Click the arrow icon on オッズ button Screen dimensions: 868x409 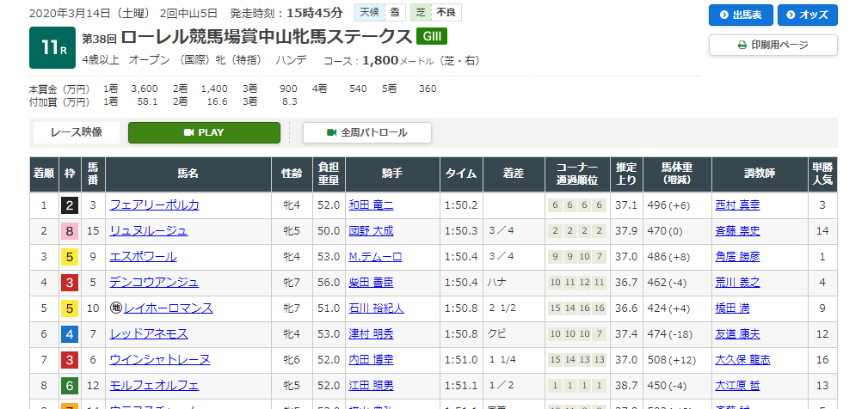point(791,15)
